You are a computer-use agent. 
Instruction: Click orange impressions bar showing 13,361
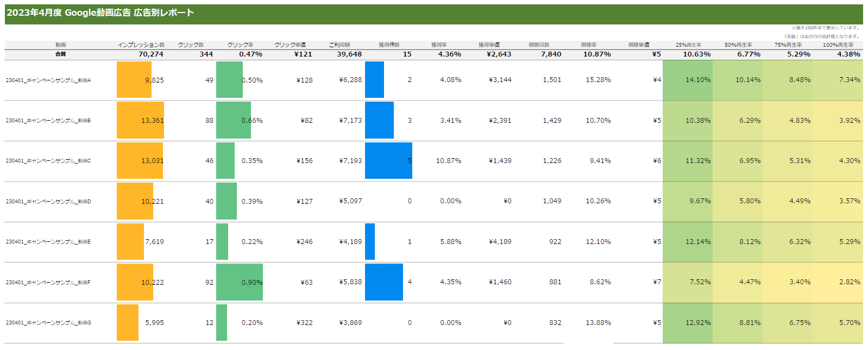[140, 120]
